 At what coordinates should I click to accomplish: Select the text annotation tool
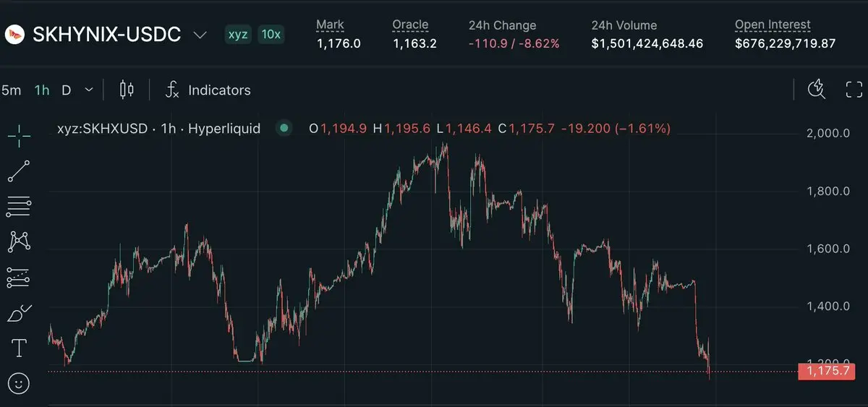(x=19, y=349)
